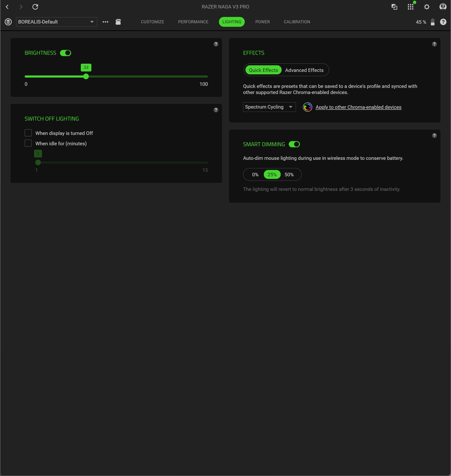451x476 pixels.
Task: Check 'When display is turned Off'
Action: point(28,133)
